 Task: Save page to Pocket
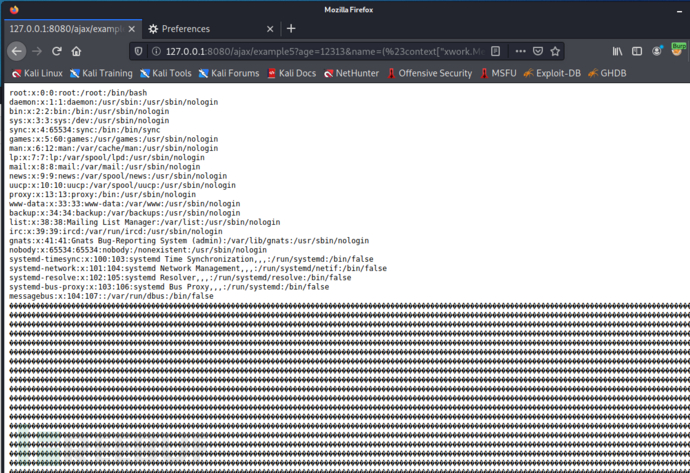click(537, 51)
